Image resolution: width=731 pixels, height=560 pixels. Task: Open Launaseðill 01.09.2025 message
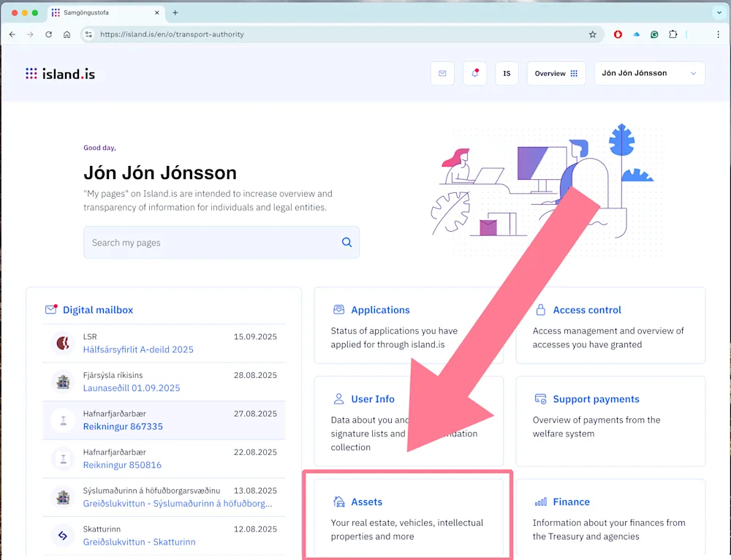[x=132, y=388]
